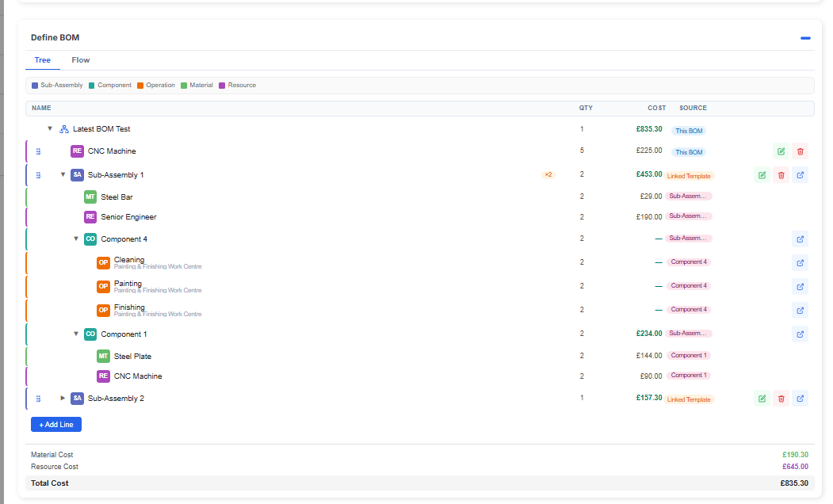Click the Define BOM heading
This screenshot has width=833, height=504.
point(55,38)
